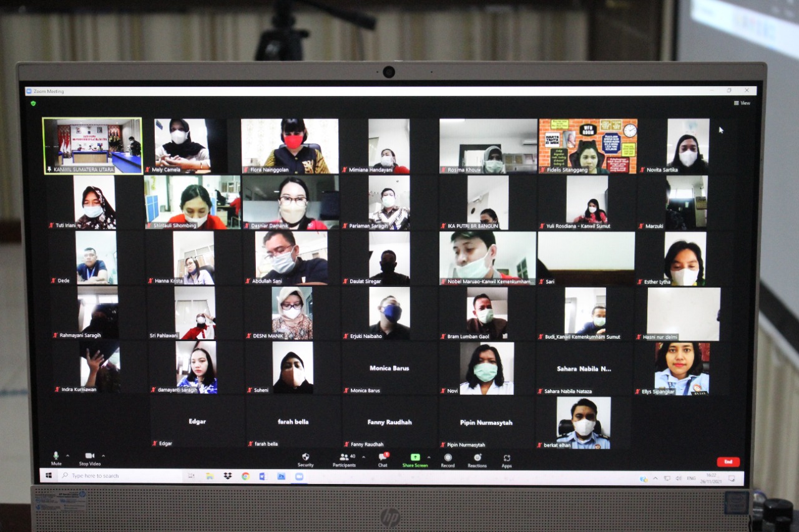799x532 pixels.
Task: Open the Chat panel
Action: pos(383,458)
